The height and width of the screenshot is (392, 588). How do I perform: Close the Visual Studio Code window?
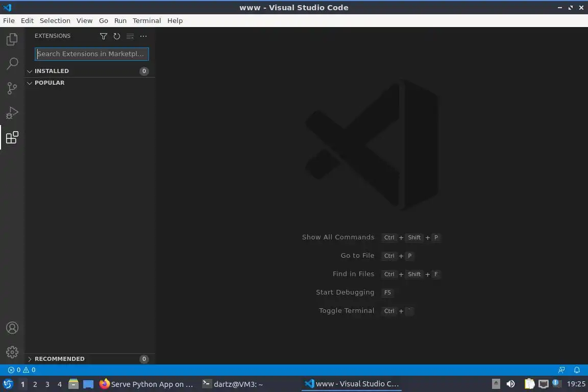pyautogui.click(x=581, y=8)
